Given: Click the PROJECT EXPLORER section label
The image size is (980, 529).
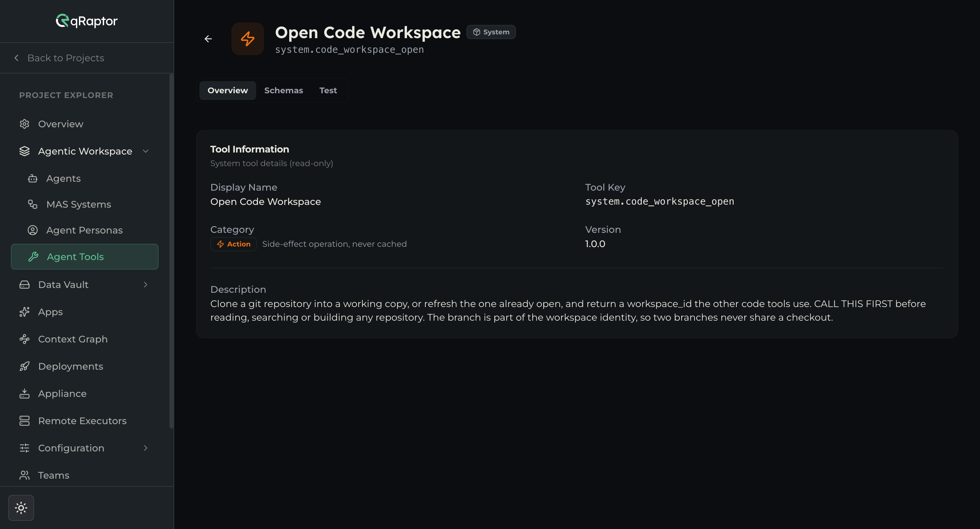Looking at the screenshot, I should [66, 95].
